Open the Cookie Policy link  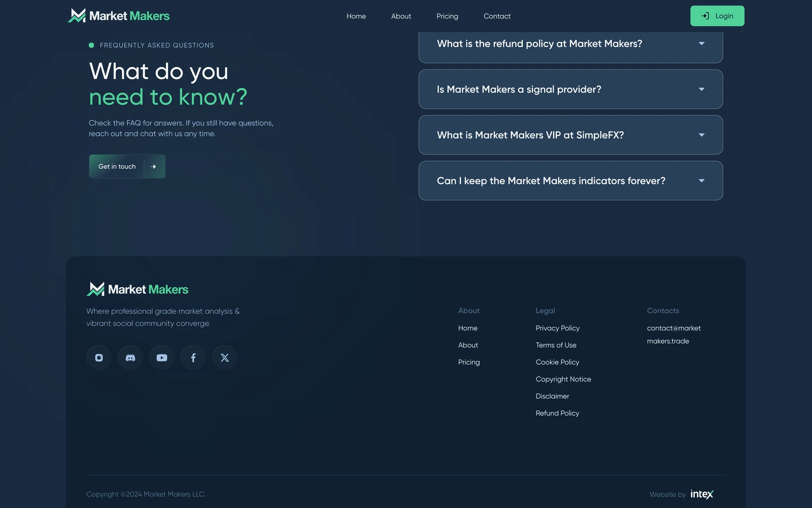tap(557, 362)
